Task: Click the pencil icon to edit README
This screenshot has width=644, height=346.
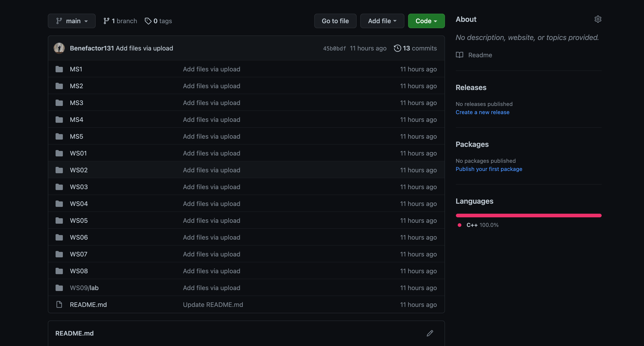Action: click(430, 333)
